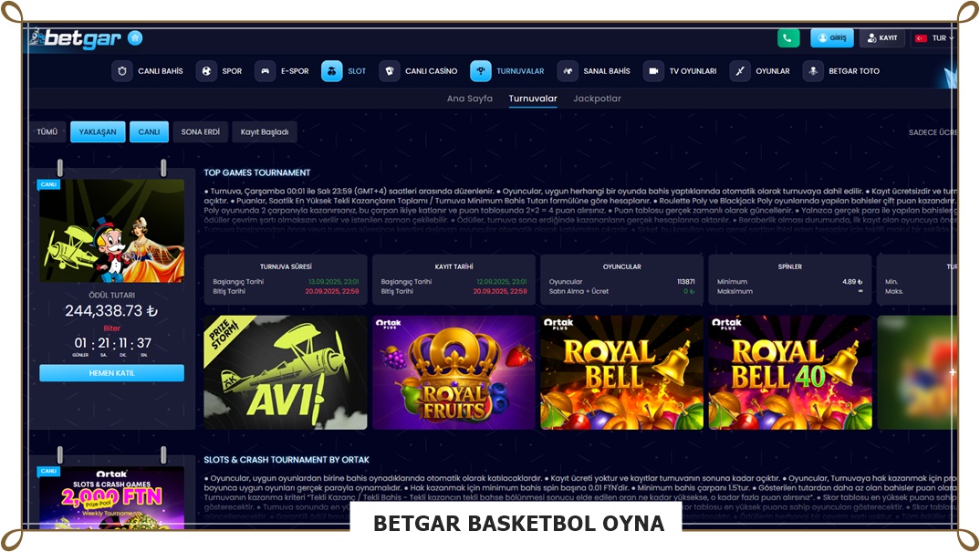Go to the E-Spor section

[282, 71]
